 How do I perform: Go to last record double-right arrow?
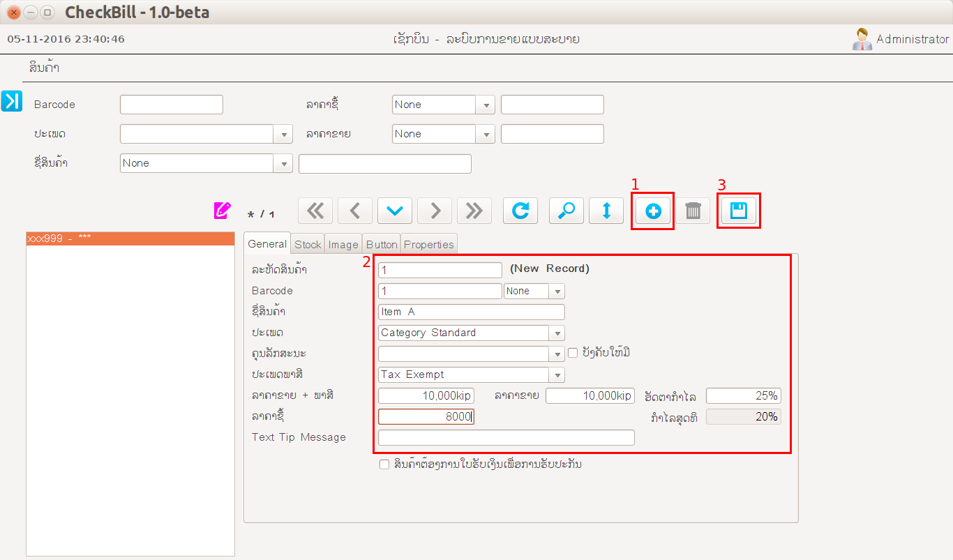474,211
